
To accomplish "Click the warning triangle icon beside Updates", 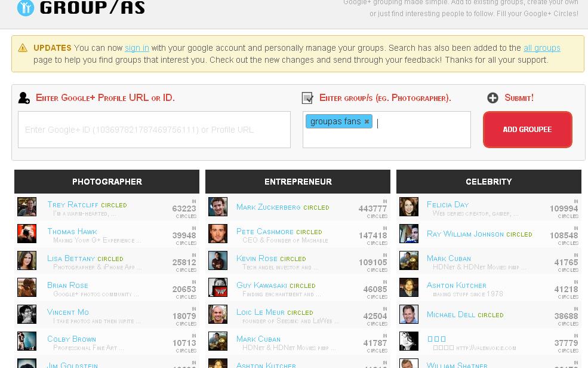I will coord(23,48).
